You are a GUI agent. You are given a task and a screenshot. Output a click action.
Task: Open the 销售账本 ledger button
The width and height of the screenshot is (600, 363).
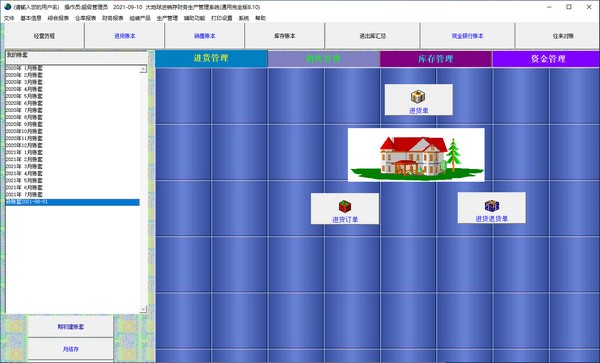(204, 36)
